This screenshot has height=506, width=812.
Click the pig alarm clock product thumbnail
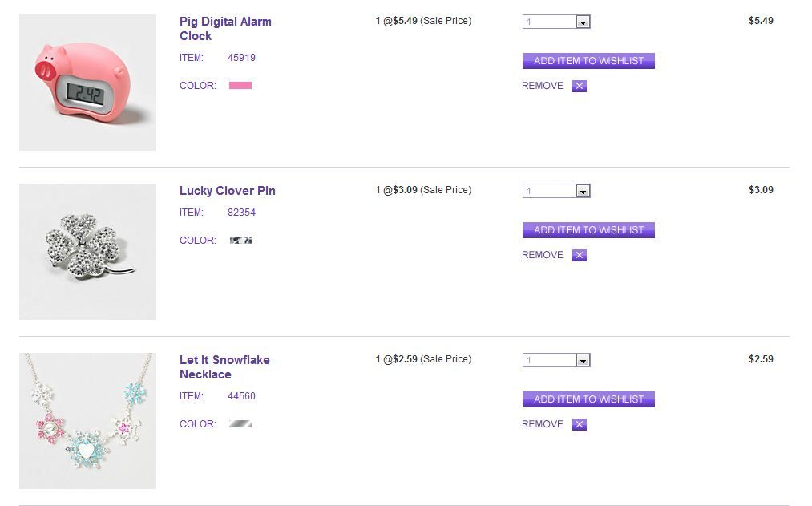87,83
